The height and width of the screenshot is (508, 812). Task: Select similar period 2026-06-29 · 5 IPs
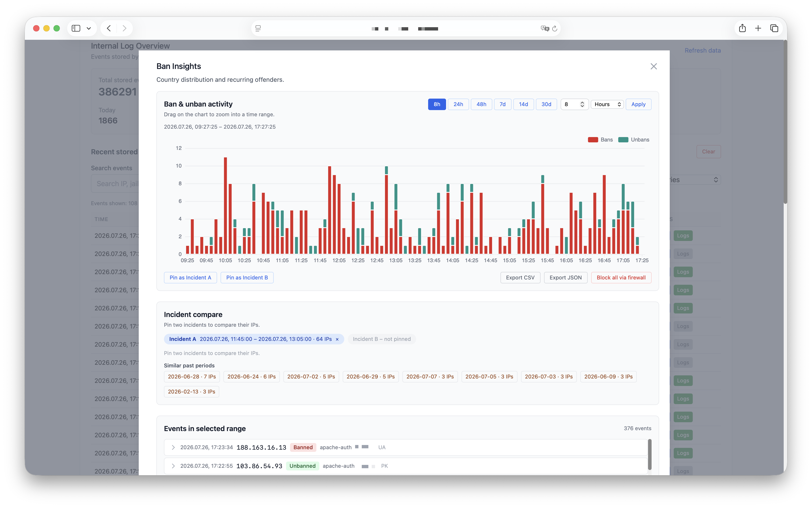pyautogui.click(x=371, y=377)
